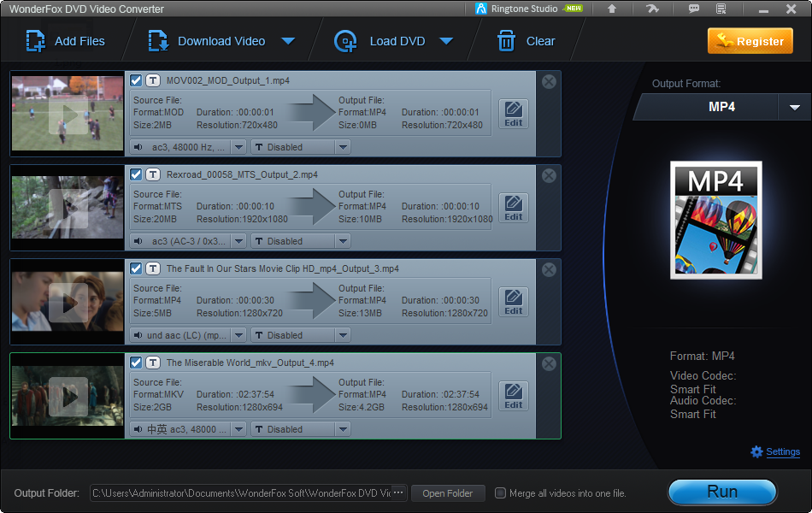This screenshot has width=812, height=513.
Task: Open audio track dropdown for Fault In Our Stars
Action: tap(238, 335)
